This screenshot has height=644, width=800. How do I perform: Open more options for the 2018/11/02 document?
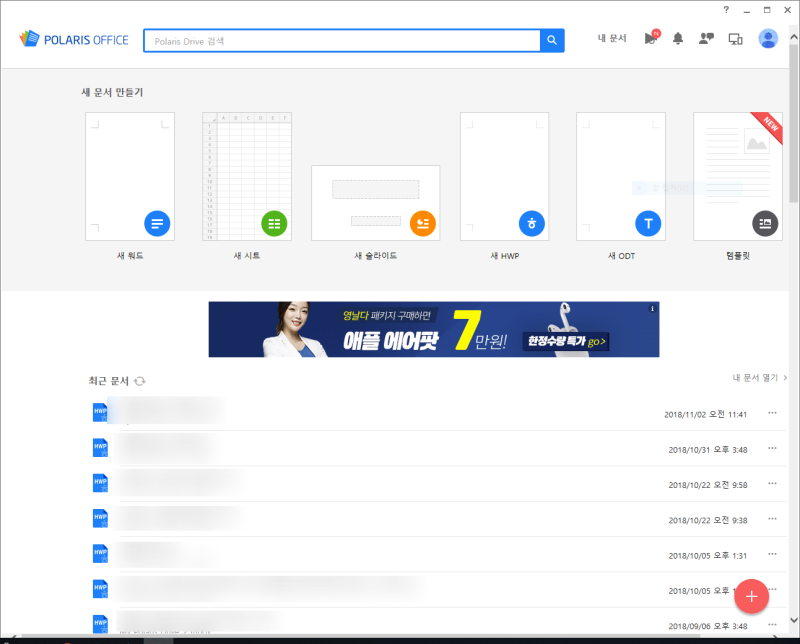[x=772, y=413]
